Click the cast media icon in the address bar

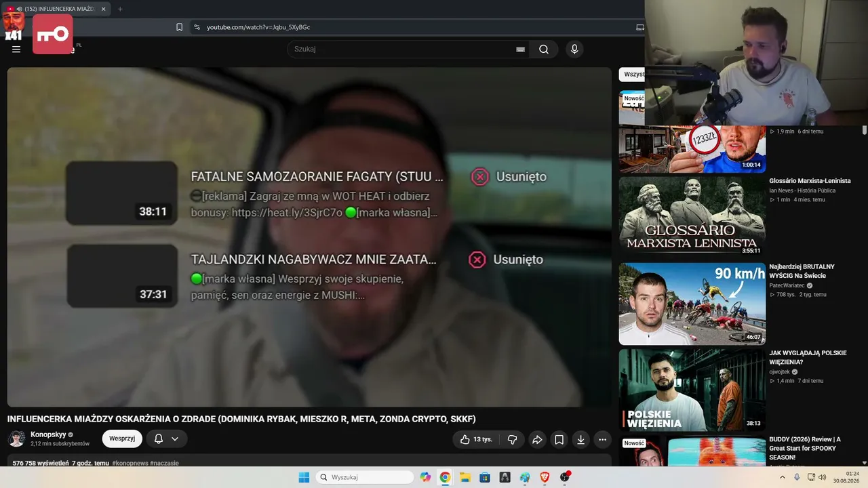pos(639,27)
